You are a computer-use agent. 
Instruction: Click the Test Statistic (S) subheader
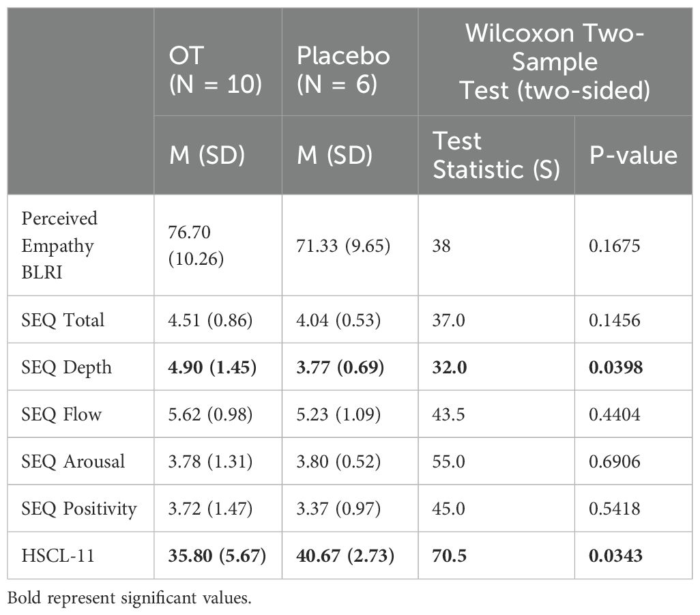pos(497,155)
